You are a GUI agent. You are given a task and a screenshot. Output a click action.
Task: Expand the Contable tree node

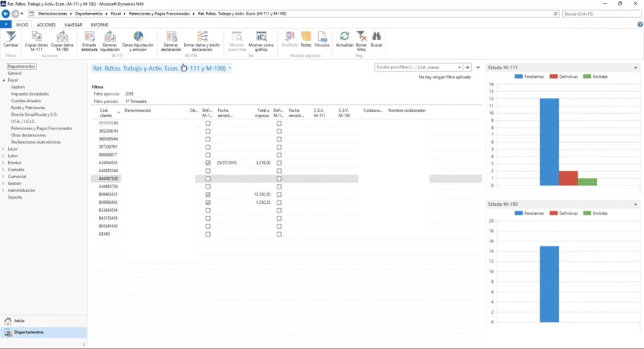point(4,170)
